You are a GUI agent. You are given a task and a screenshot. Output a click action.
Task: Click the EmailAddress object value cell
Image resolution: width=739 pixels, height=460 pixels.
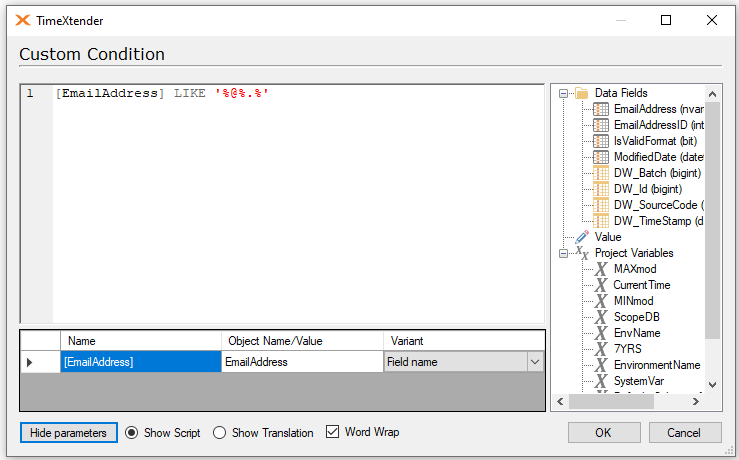click(302, 362)
